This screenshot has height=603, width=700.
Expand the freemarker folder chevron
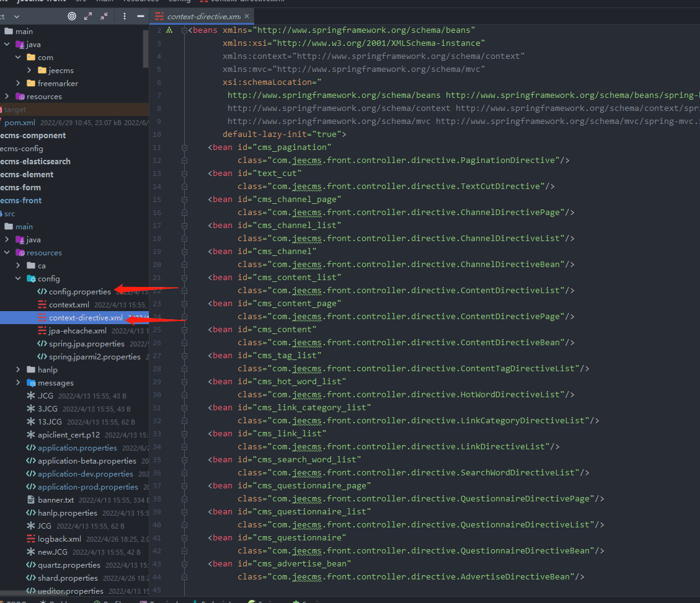point(19,84)
